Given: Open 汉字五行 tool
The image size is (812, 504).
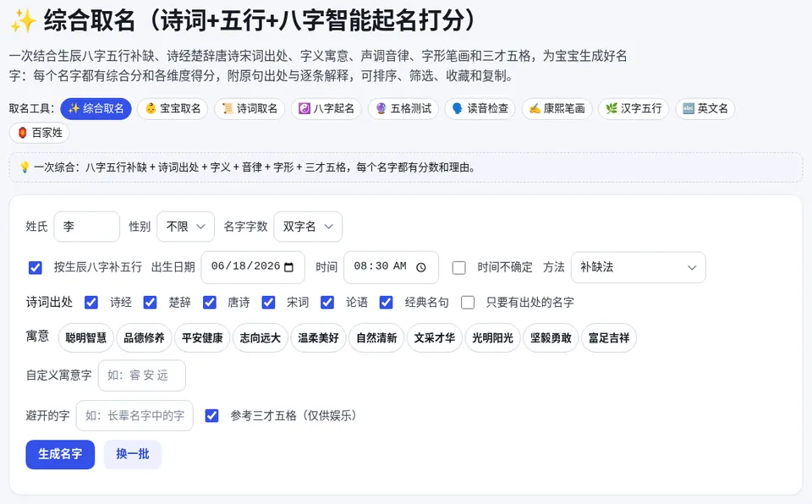Looking at the screenshot, I should pyautogui.click(x=634, y=108).
